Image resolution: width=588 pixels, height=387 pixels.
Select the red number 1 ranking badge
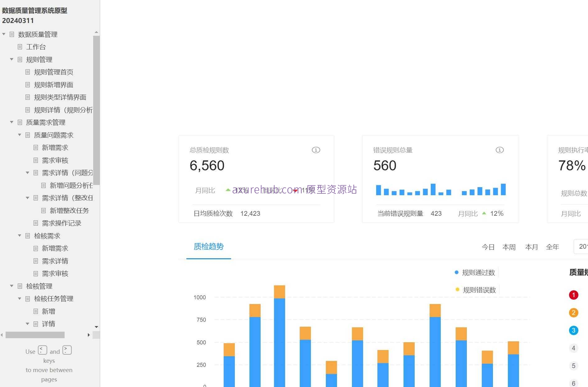(x=574, y=295)
